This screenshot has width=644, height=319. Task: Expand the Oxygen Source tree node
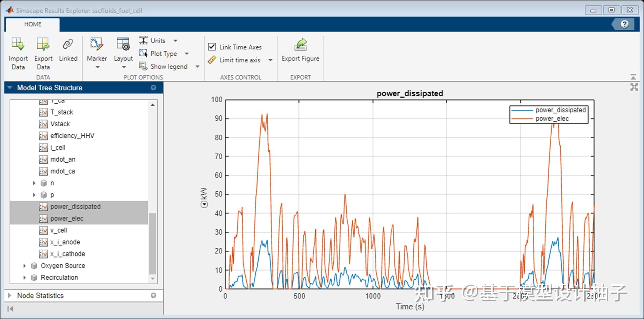point(24,266)
